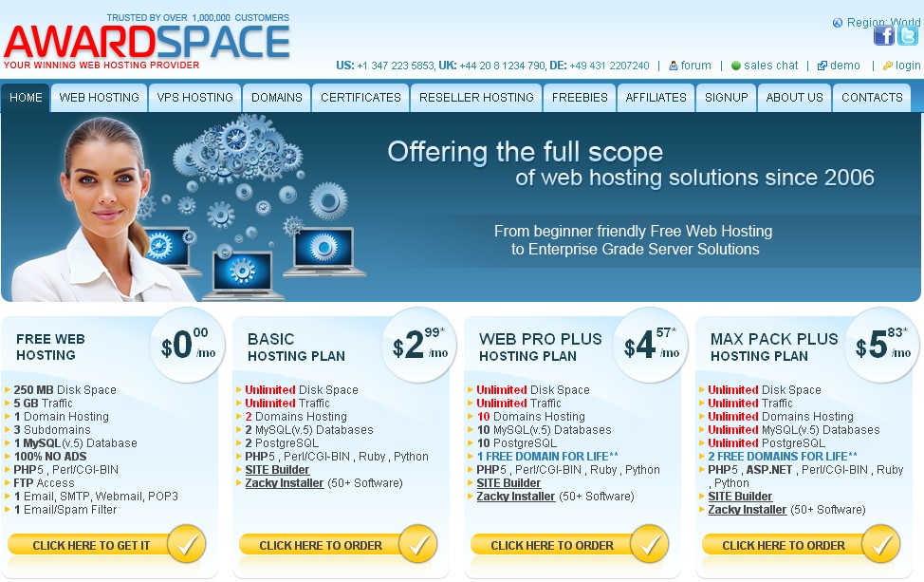This screenshot has height=582, width=924.
Task: Click 1 FREE DOMAIN FOR LIFE text
Action: [547, 457]
